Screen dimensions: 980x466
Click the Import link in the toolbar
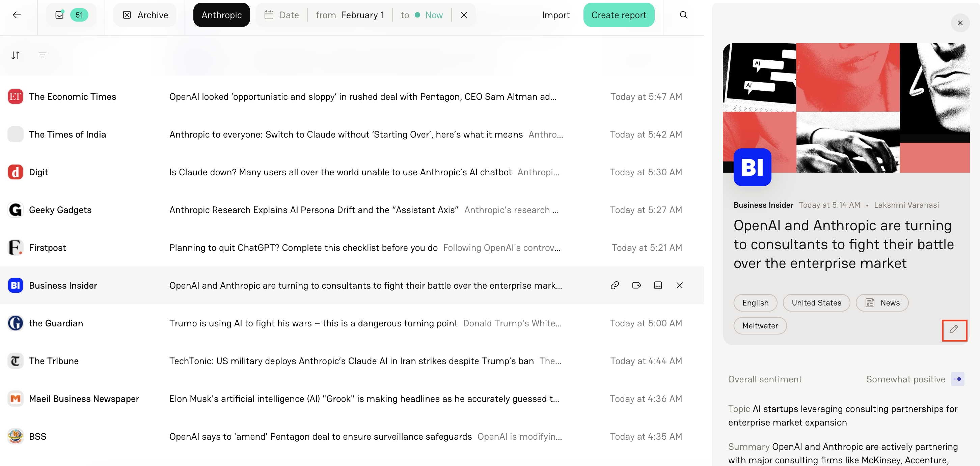click(x=556, y=15)
